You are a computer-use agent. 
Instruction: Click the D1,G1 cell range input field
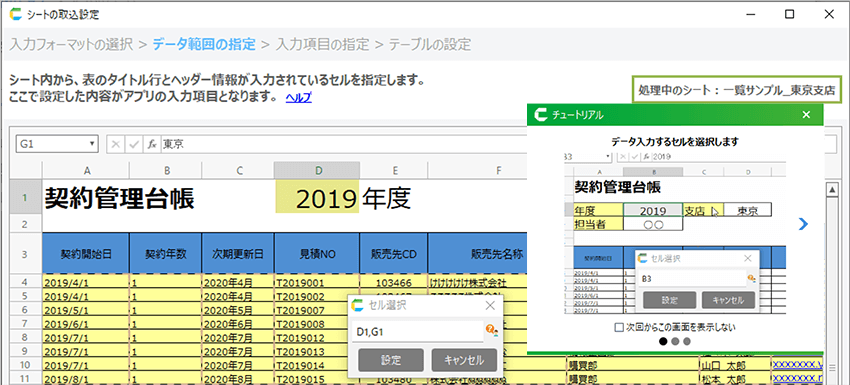pos(417,331)
